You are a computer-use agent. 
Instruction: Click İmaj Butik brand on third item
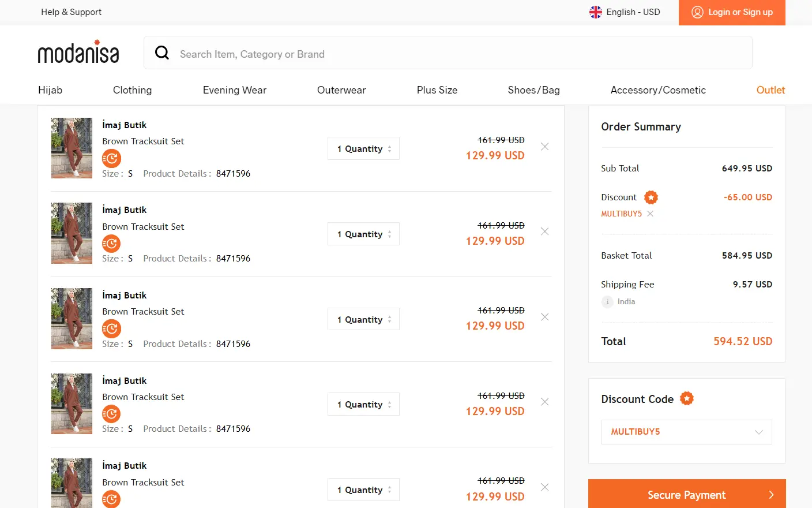click(125, 295)
